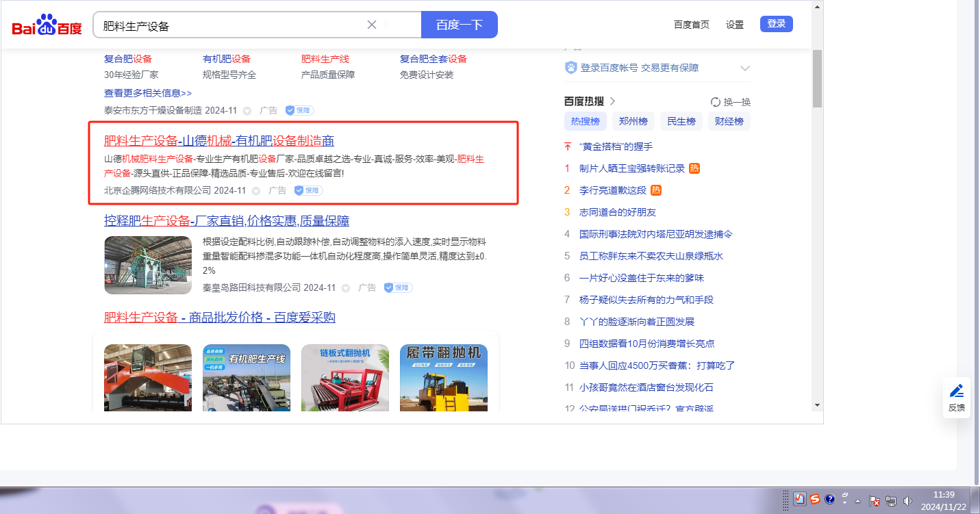Open dropdown next to 北京企腾网络技术有限公司 2024-11
Screen dimensions: 980x514
tap(256, 190)
